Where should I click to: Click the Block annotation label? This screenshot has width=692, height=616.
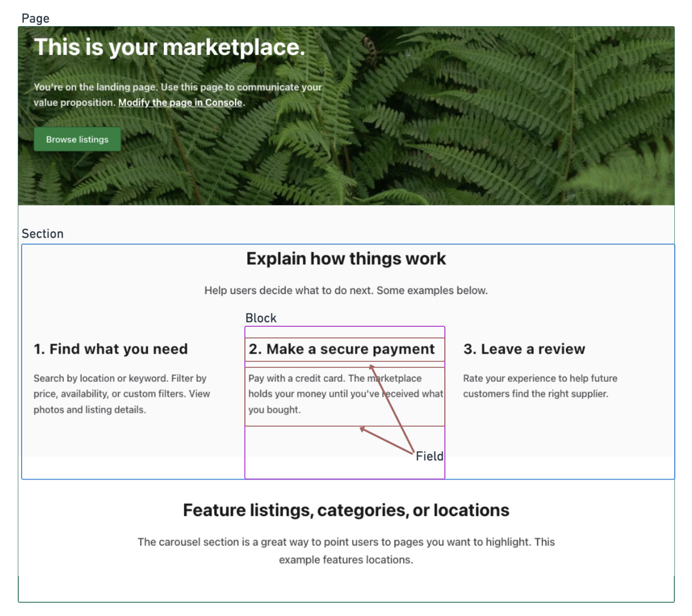point(261,317)
